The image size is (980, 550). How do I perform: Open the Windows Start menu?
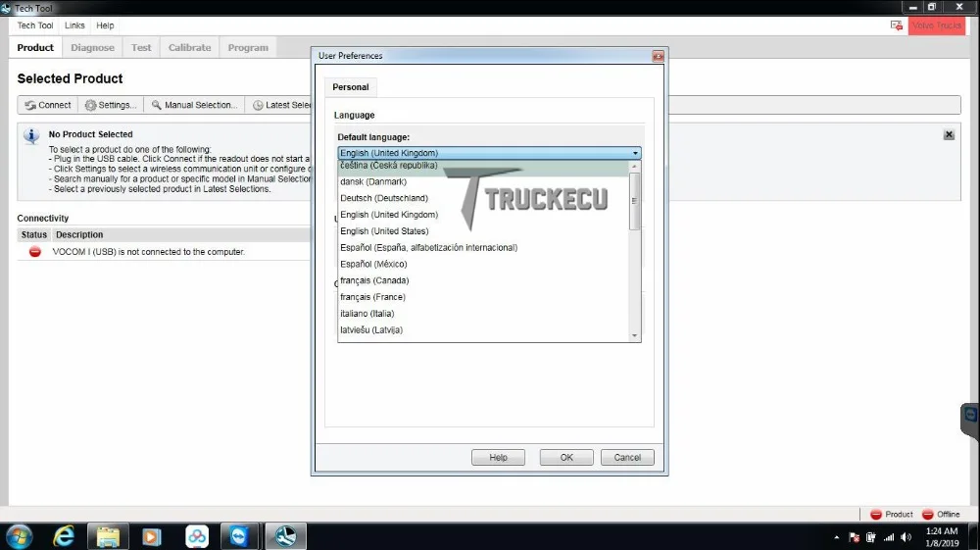pos(19,536)
